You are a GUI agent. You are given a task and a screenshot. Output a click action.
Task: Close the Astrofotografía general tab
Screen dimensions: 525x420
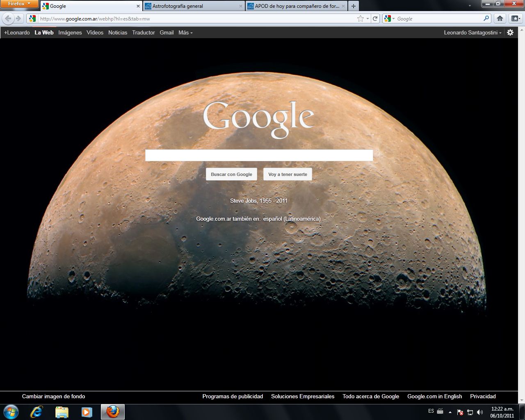point(241,6)
